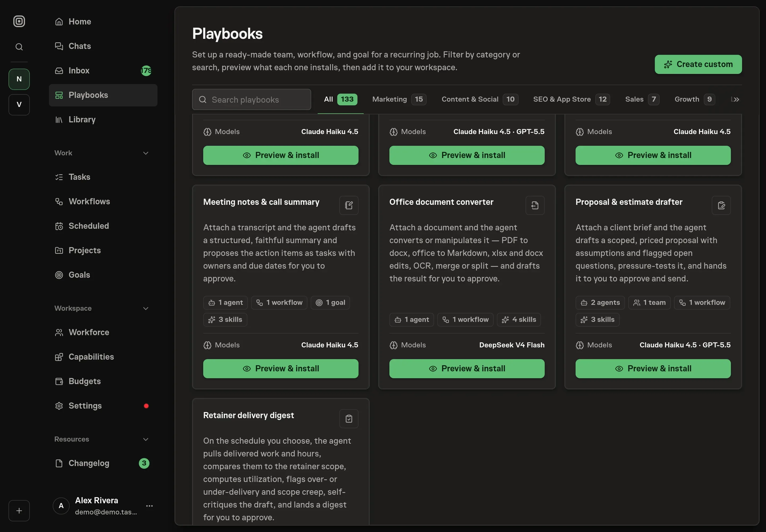The width and height of the screenshot is (766, 532).
Task: Select the All tab
Action: tap(340, 99)
